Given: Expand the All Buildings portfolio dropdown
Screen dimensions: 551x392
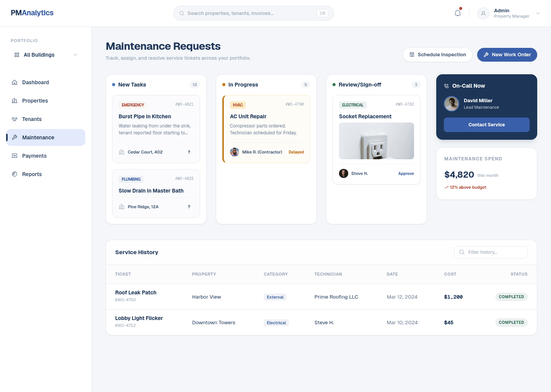Looking at the screenshot, I should 46,55.
